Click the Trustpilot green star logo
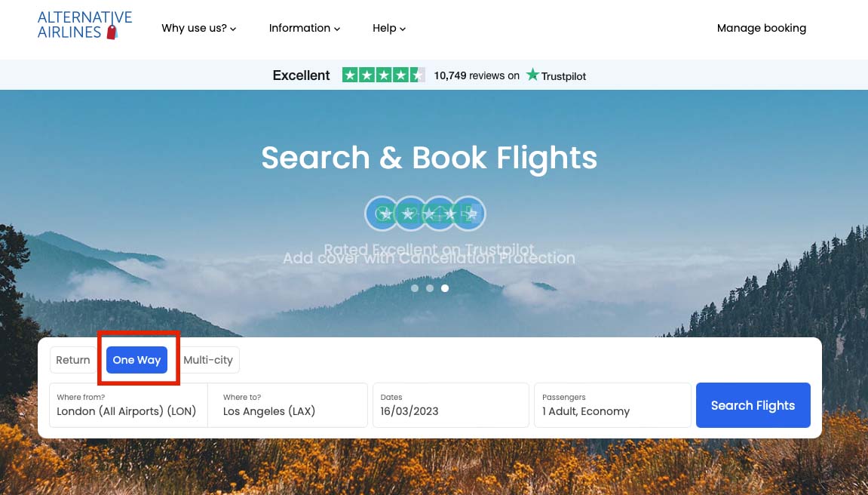Viewport: 868px width, 495px height. (x=532, y=75)
